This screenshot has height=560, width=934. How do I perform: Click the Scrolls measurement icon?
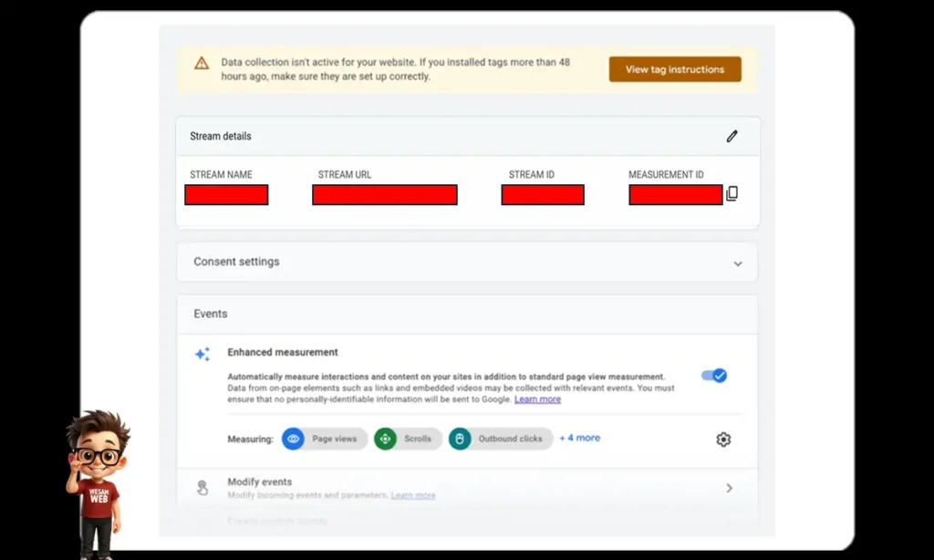(384, 439)
